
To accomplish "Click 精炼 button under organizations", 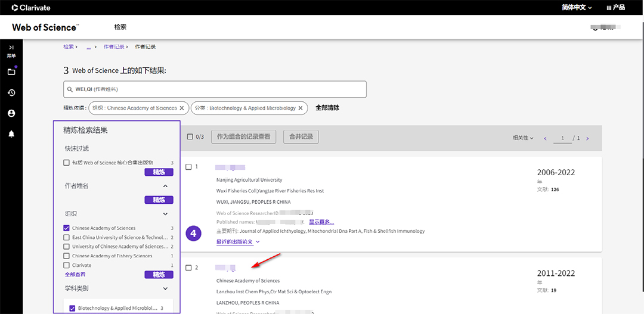I will pos(159,275).
